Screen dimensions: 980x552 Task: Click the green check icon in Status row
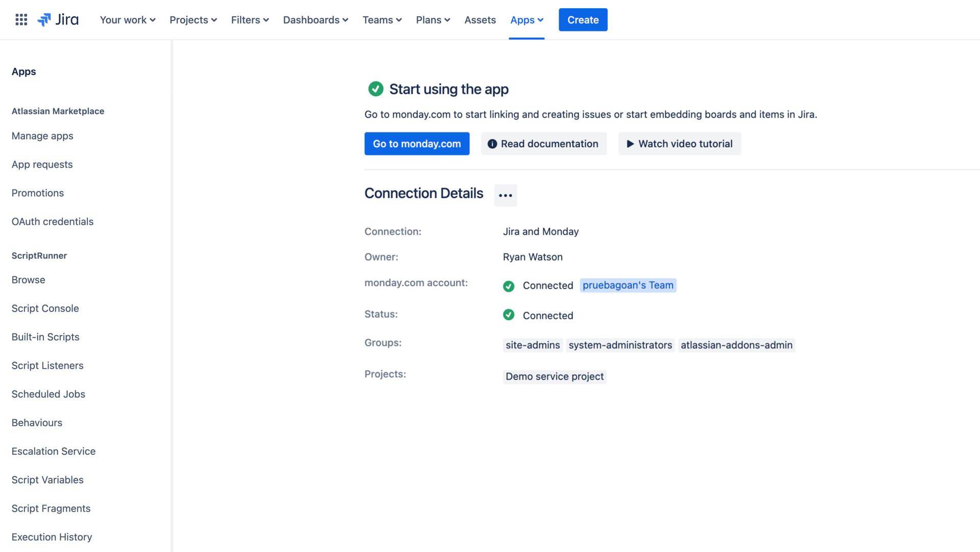(509, 315)
